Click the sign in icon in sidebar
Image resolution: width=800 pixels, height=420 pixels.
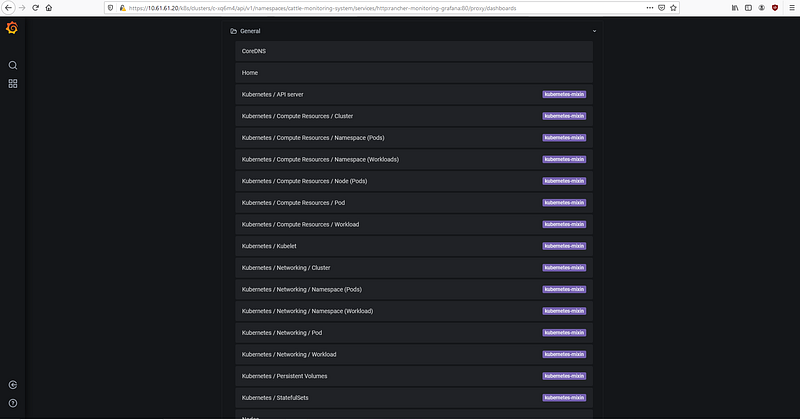pos(13,385)
